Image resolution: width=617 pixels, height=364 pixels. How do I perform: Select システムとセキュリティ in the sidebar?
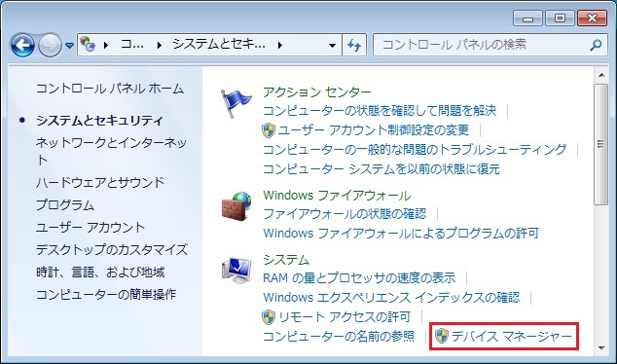pyautogui.click(x=99, y=120)
